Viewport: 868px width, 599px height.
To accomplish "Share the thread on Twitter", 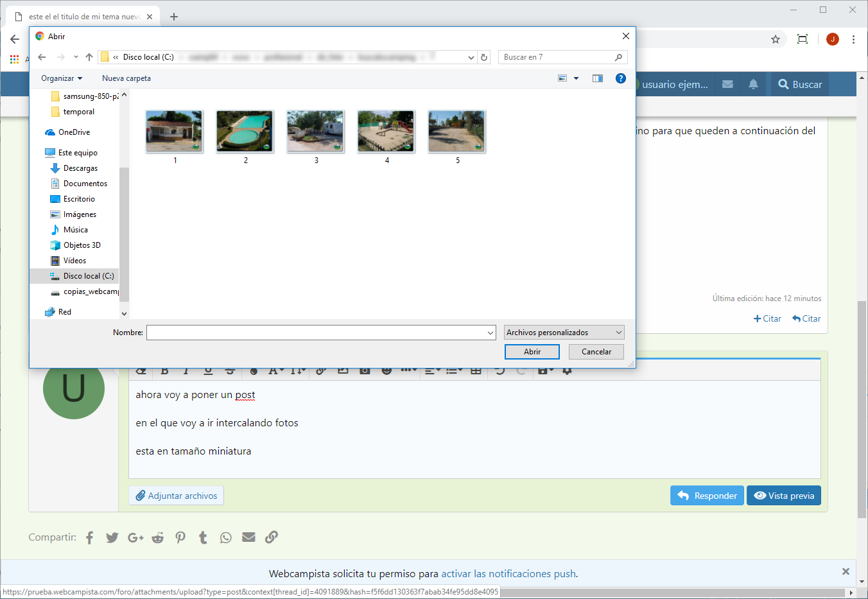I will 112,537.
